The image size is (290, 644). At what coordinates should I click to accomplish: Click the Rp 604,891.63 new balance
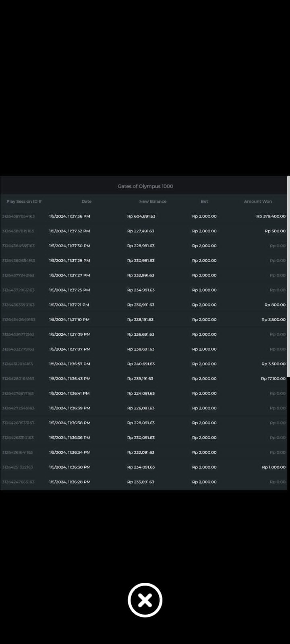tap(141, 216)
